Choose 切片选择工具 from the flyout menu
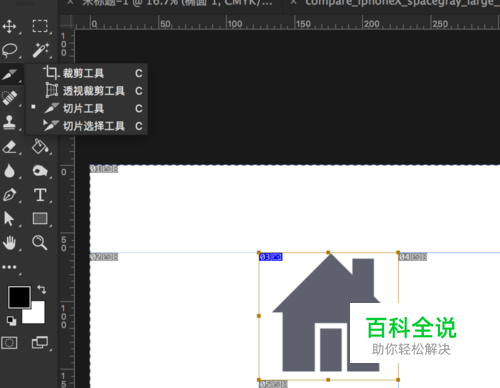 [x=87, y=126]
